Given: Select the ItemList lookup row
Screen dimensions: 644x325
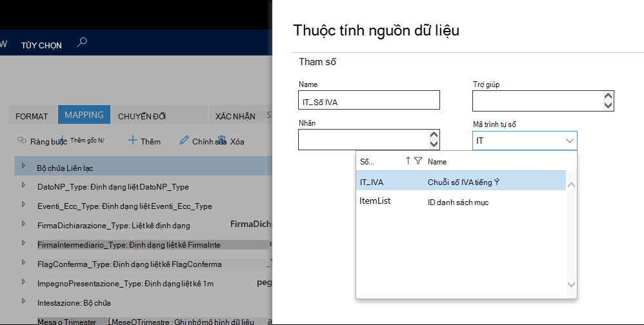Looking at the screenshot, I should pyautogui.click(x=461, y=201).
